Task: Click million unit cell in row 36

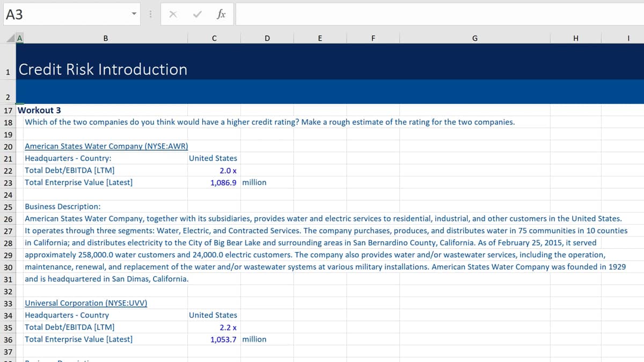Action: tap(254, 339)
